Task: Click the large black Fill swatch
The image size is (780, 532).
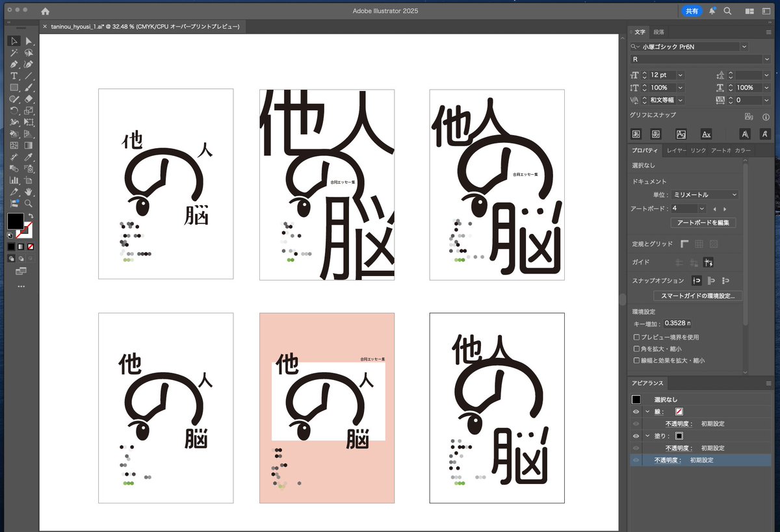Action: (15, 221)
